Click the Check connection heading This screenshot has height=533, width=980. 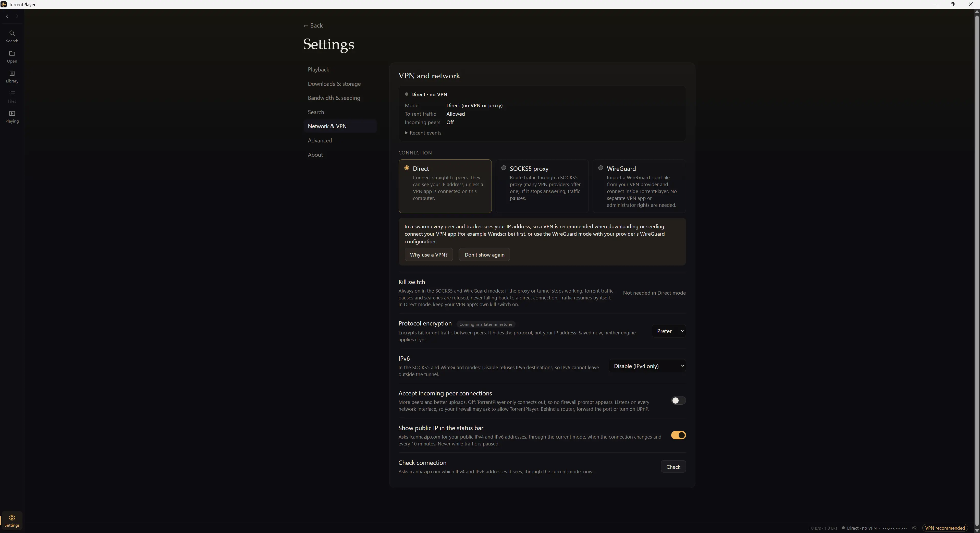(x=422, y=463)
